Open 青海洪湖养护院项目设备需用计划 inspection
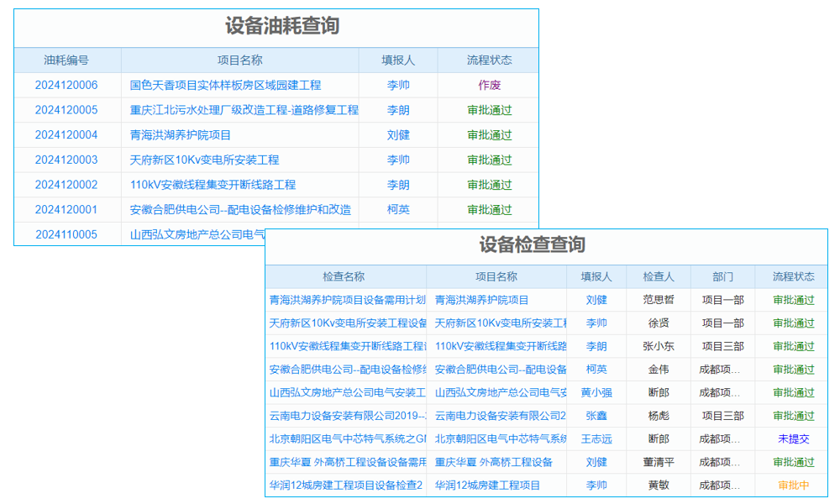Image resolution: width=840 pixels, height=504 pixels. click(349, 299)
